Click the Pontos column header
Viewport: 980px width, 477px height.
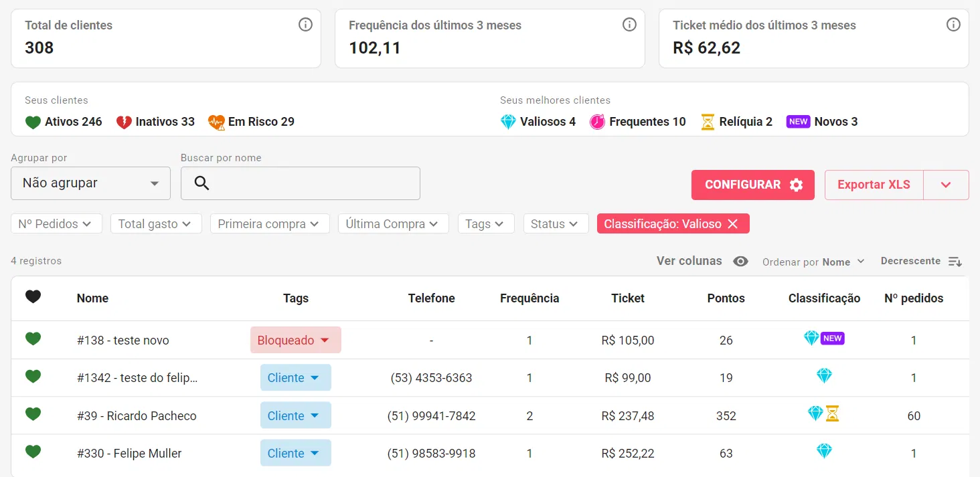(726, 298)
